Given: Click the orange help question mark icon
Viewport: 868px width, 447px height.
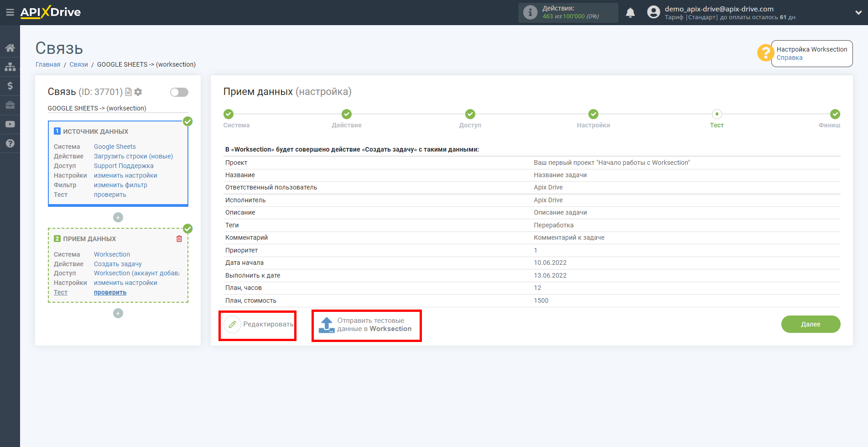Looking at the screenshot, I should 765,53.
